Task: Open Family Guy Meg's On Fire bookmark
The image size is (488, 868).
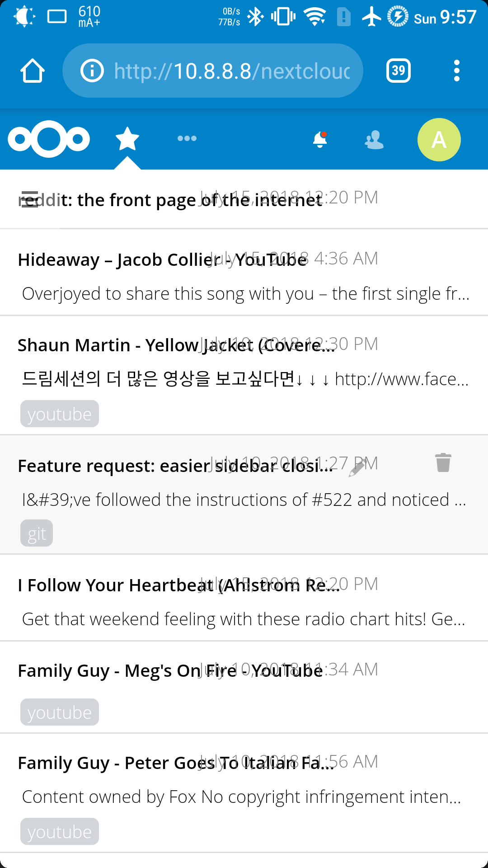Action: point(170,671)
